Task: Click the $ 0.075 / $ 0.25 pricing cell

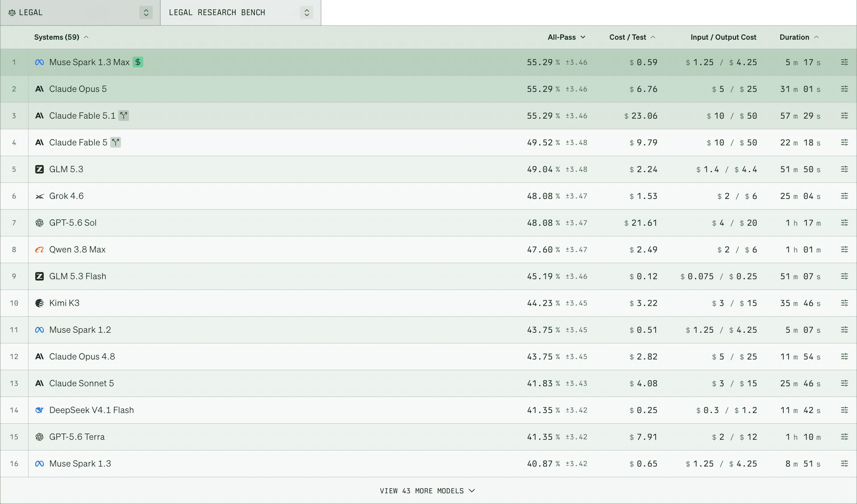Action: 719,277
